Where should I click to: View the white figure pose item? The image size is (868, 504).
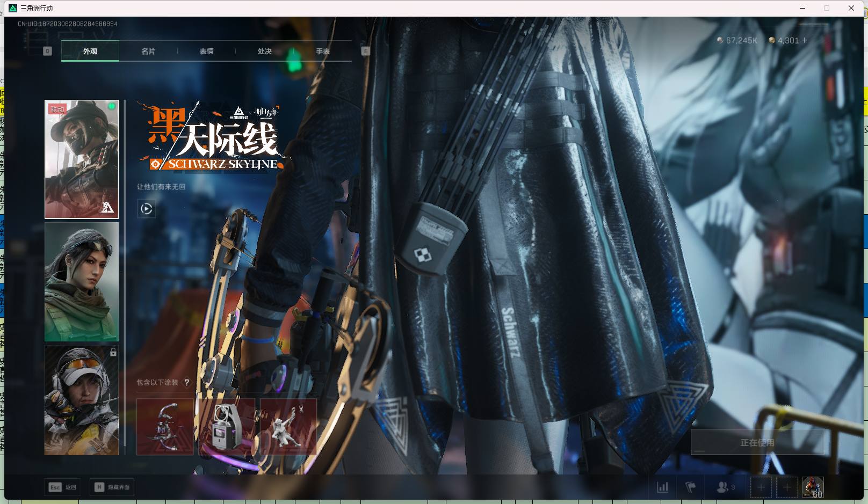pyautogui.click(x=288, y=427)
